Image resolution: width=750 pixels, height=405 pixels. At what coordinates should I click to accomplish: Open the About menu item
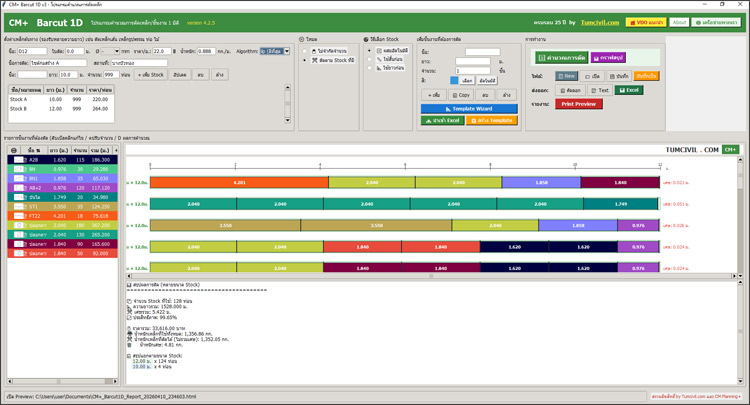(x=679, y=21)
